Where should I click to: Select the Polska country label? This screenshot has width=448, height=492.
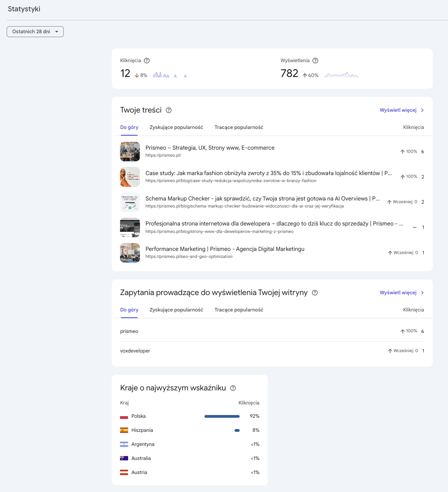138,416
